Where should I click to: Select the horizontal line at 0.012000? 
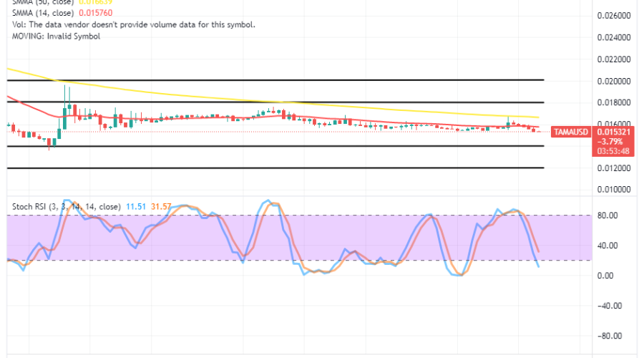tap(275, 168)
